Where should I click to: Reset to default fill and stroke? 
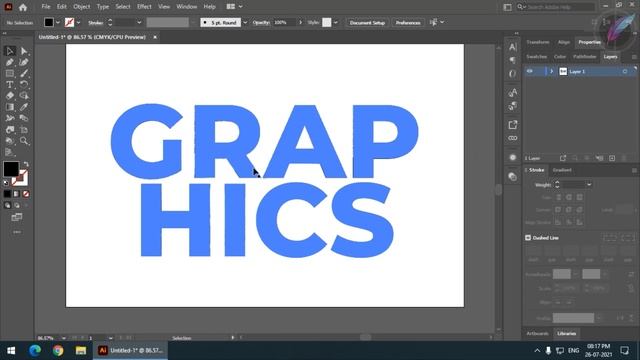[x=6, y=183]
